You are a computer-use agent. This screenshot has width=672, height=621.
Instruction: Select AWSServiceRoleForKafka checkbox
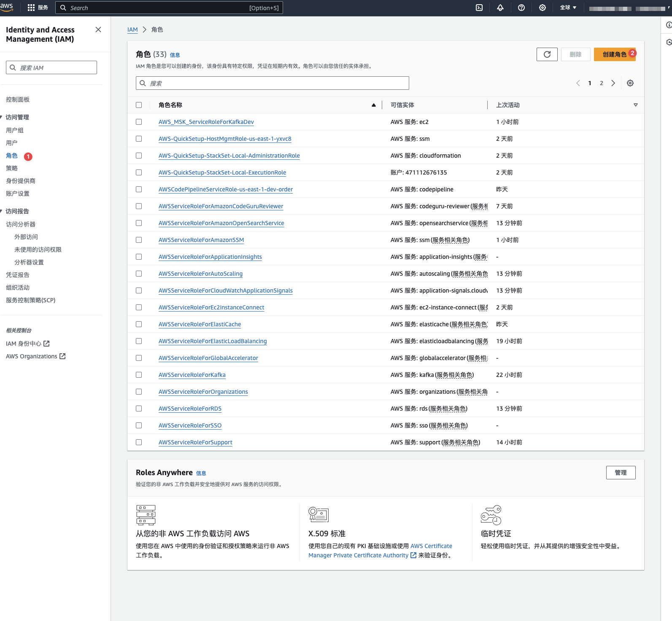coord(139,375)
